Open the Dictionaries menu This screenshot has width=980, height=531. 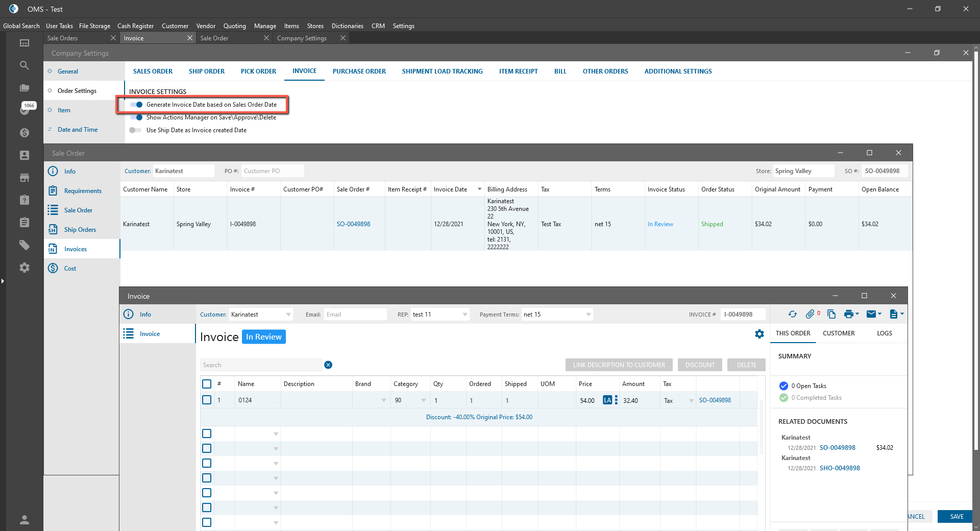click(x=347, y=26)
